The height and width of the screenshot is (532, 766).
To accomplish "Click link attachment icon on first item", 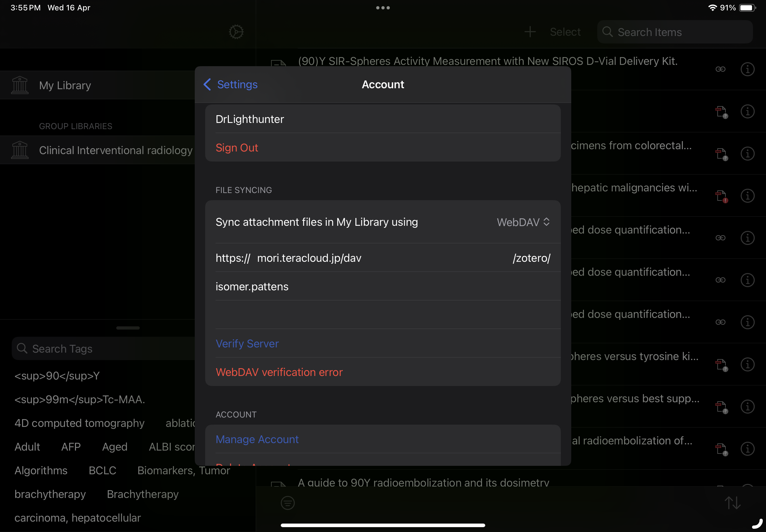I will 720,69.
